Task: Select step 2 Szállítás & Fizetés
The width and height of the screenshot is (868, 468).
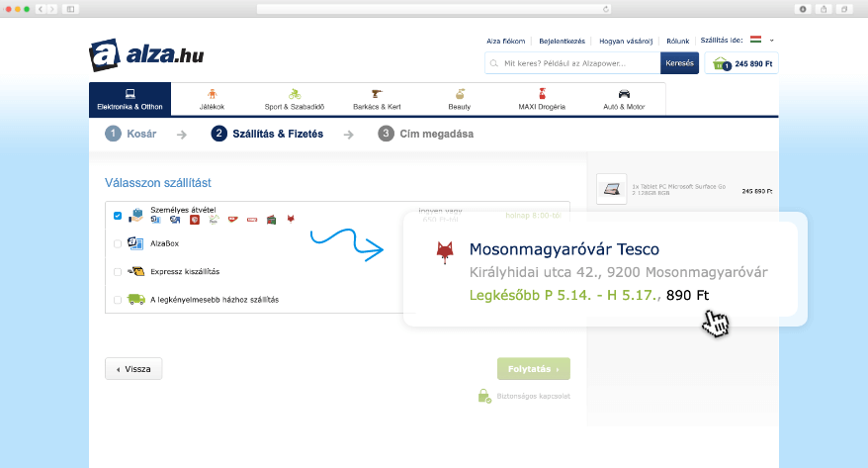Action: (x=267, y=134)
